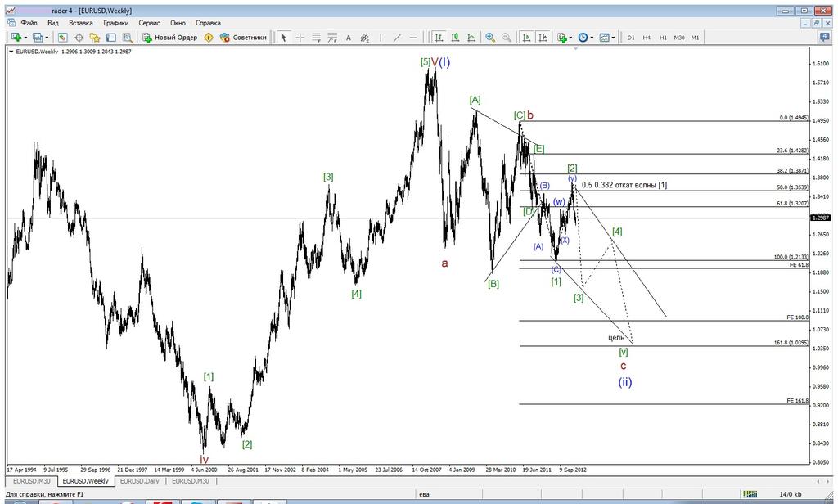Switch chart to candlesticks mode
838x504 pixels.
pos(455,38)
